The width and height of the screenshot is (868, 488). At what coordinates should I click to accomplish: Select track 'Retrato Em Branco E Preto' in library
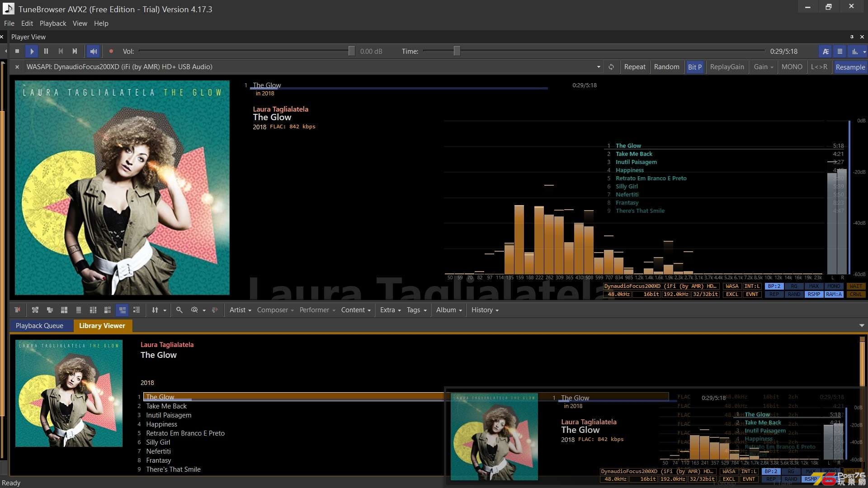[185, 433]
